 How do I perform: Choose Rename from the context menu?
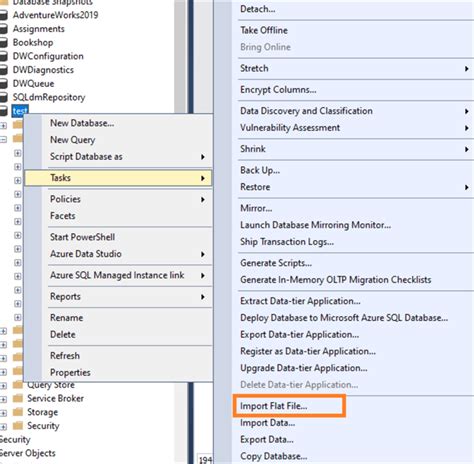[x=119, y=318]
